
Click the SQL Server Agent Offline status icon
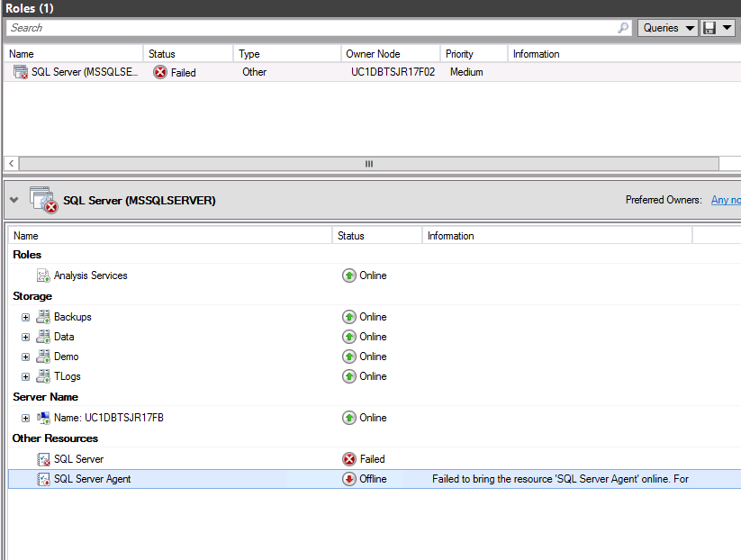pos(348,479)
